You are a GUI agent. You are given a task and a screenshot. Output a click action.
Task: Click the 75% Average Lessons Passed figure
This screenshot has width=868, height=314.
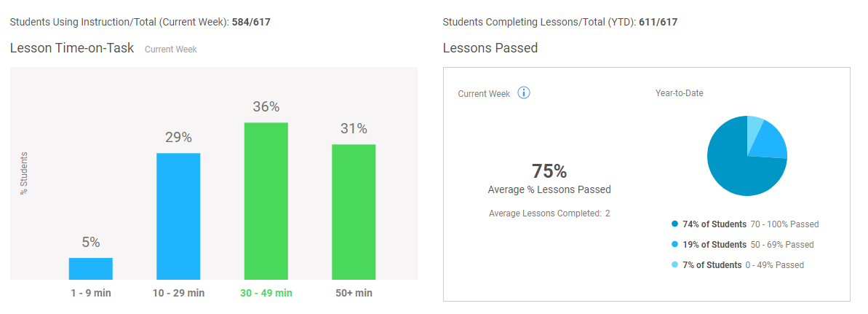click(x=549, y=171)
